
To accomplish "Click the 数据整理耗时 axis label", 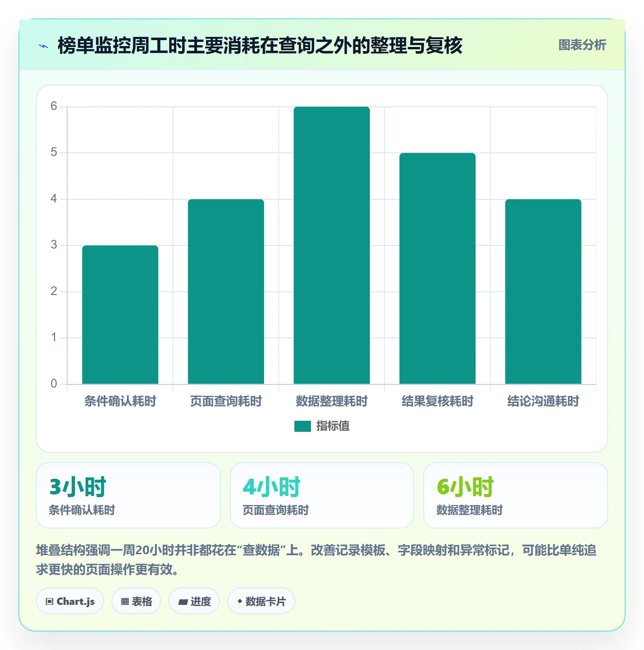I will [332, 401].
